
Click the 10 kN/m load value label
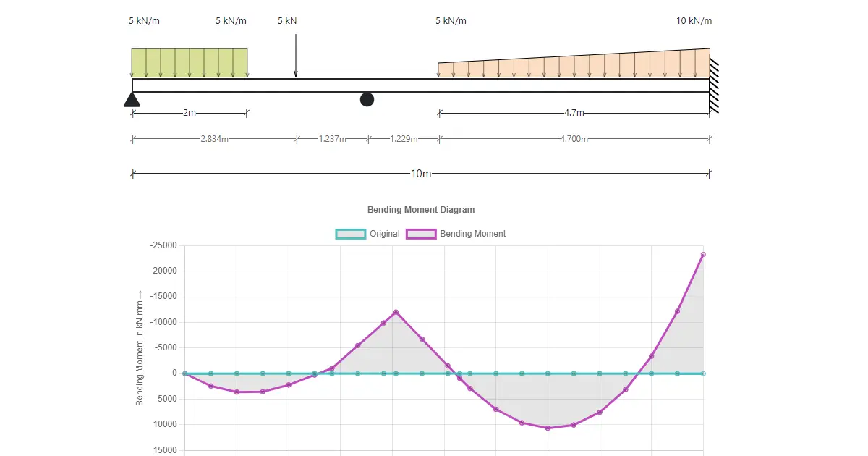[x=694, y=21]
